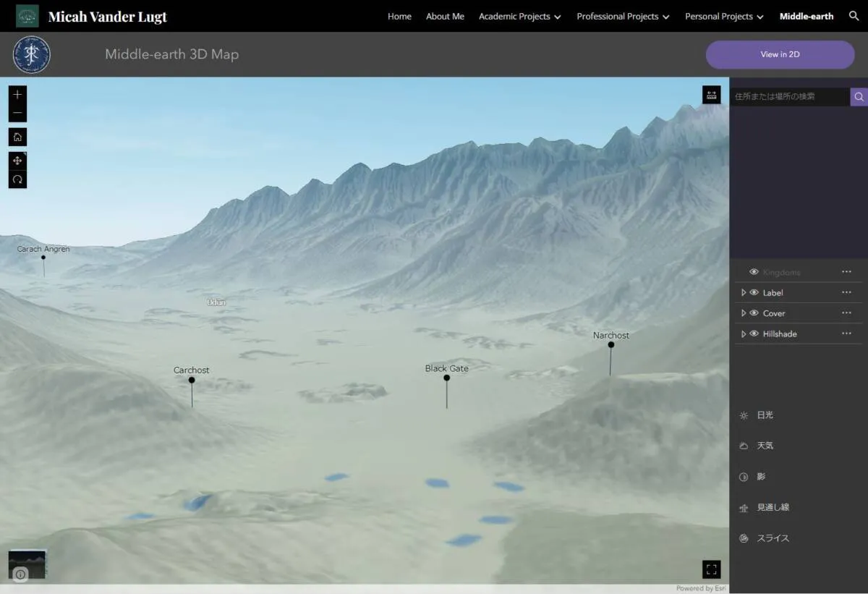The height and width of the screenshot is (594, 868).
Task: Toggle visibility of Hillshade layer
Action: (754, 334)
